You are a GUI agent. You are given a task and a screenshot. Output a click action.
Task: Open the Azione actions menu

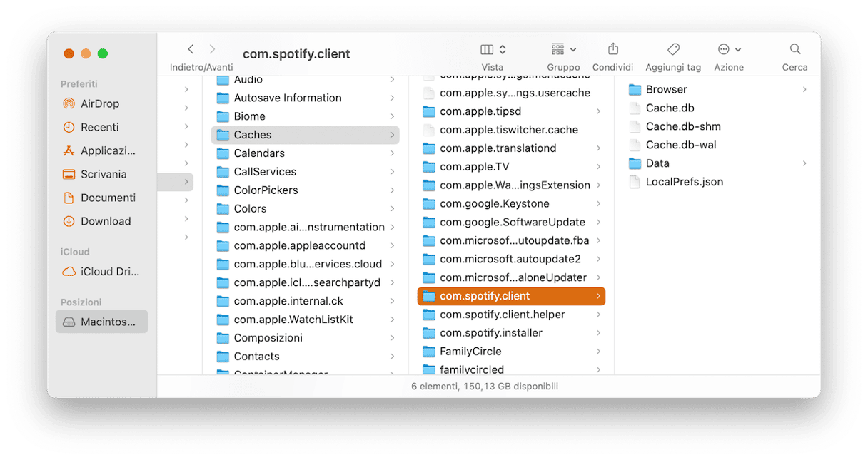click(729, 49)
